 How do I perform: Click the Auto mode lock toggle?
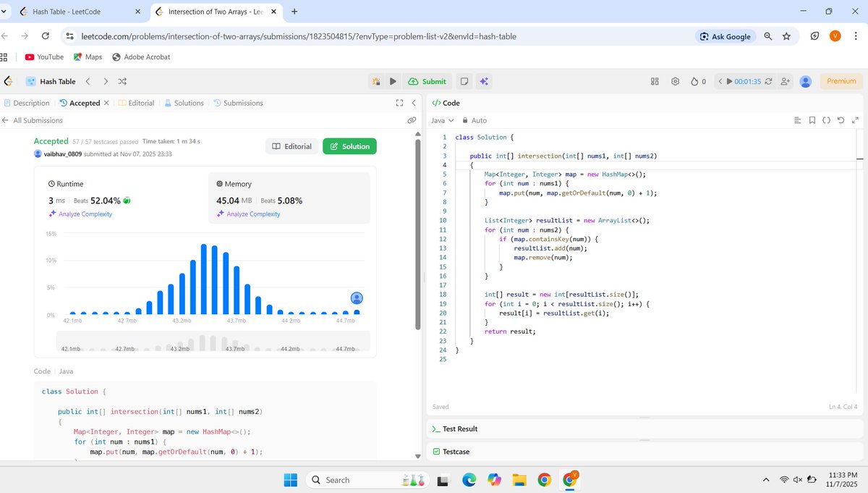[x=475, y=120]
